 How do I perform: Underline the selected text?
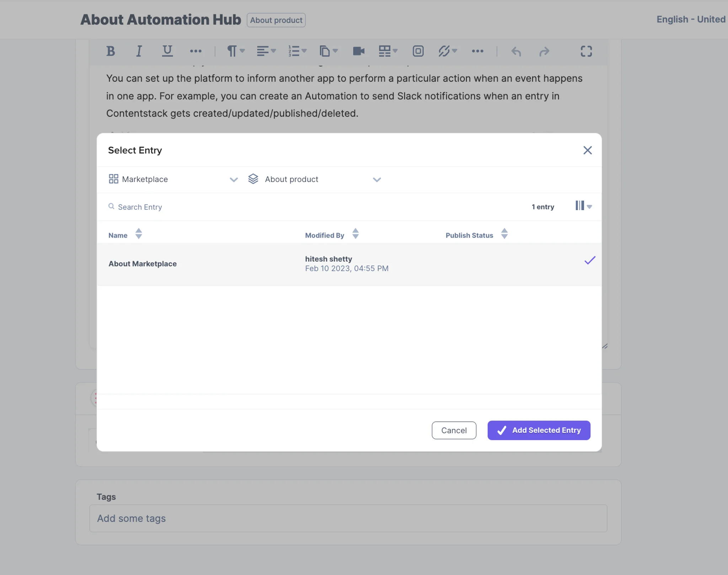click(167, 51)
